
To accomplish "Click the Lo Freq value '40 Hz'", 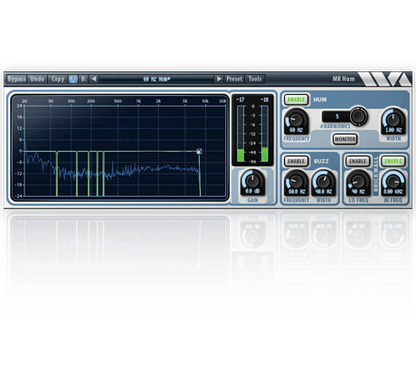I will click(x=358, y=192).
